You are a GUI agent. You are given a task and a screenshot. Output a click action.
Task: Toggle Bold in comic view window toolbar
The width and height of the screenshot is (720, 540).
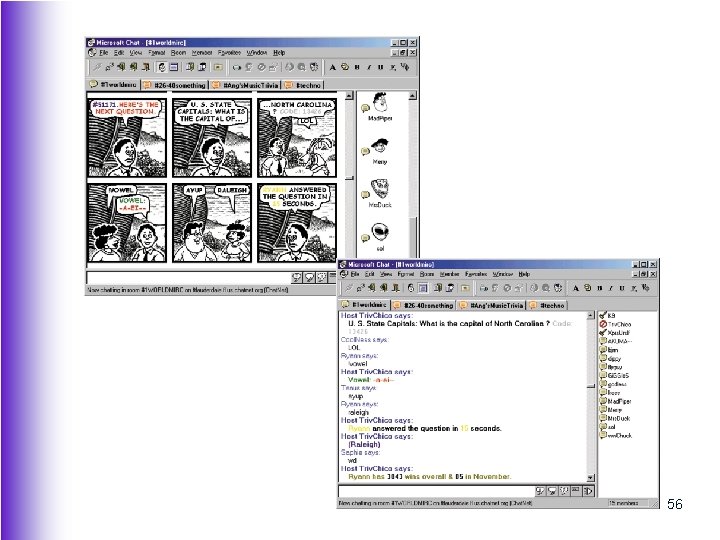(357, 67)
